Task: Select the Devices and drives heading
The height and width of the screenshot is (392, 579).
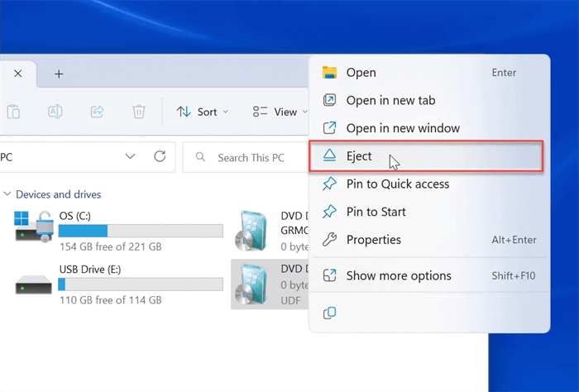Action: [59, 194]
